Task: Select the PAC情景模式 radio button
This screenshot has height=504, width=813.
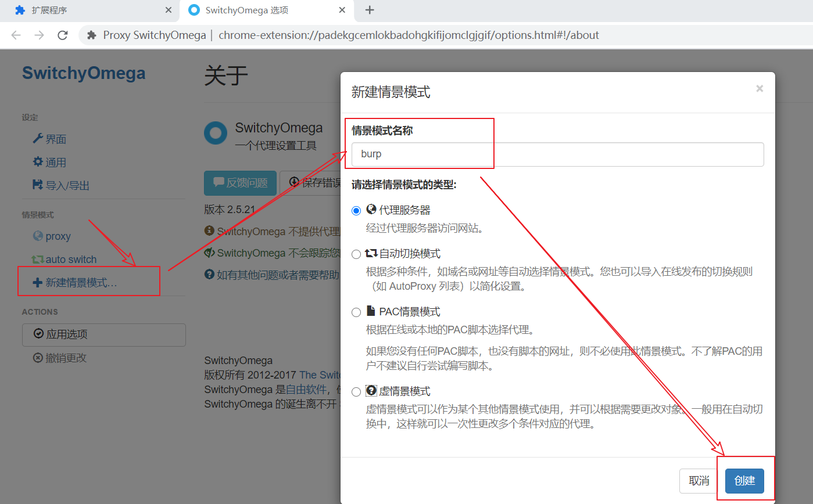Action: pyautogui.click(x=356, y=312)
